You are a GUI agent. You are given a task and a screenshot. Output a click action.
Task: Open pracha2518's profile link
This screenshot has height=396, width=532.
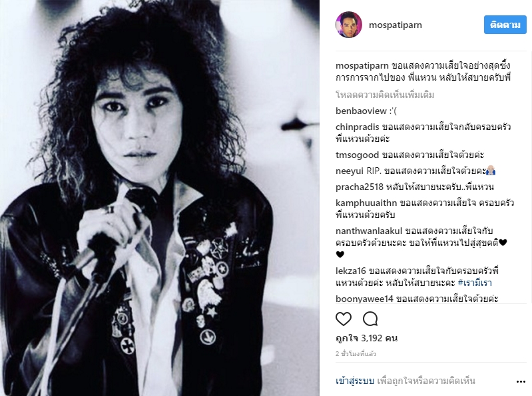[360, 187]
